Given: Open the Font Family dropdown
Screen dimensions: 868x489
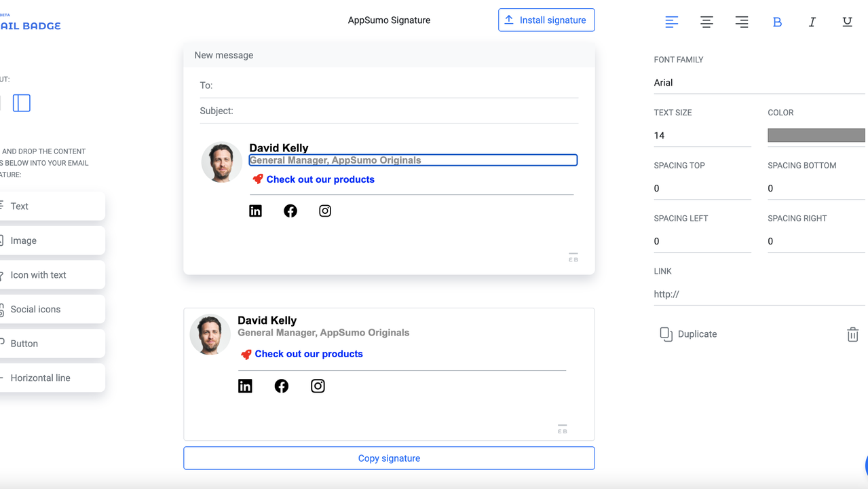Looking at the screenshot, I should [x=759, y=83].
